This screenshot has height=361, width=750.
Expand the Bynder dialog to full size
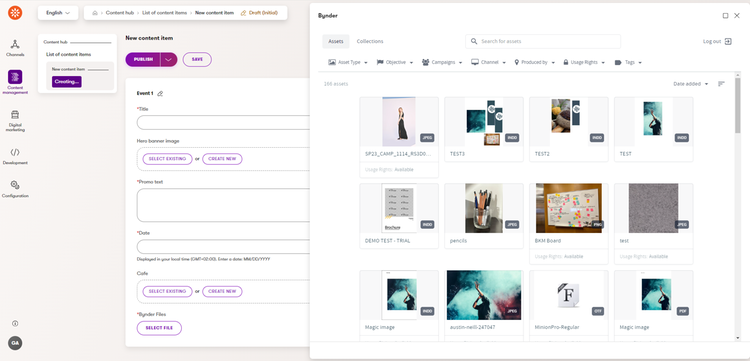725,16
